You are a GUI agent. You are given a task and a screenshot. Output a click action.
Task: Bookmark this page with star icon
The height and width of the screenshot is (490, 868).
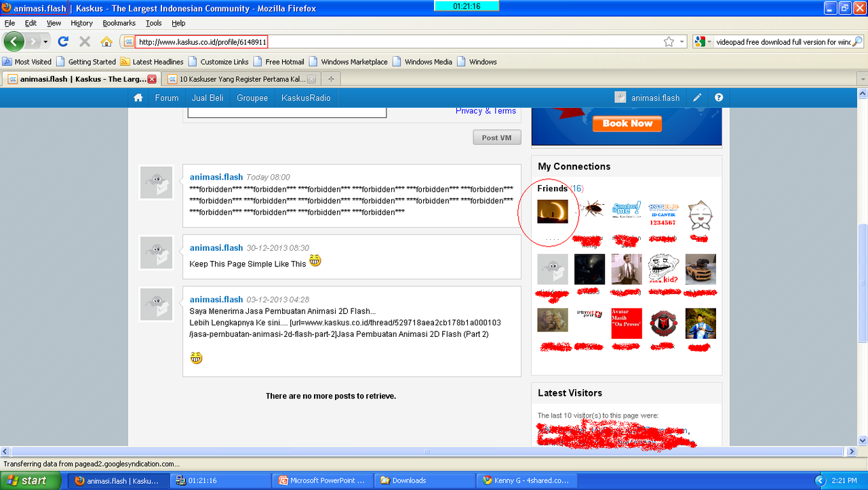pos(669,41)
